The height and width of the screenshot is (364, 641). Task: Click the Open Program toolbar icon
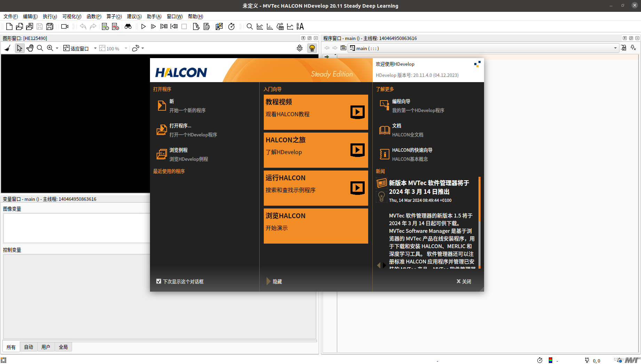[19, 26]
